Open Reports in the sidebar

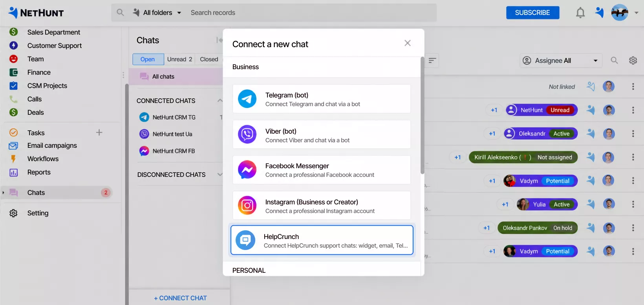coord(39,172)
